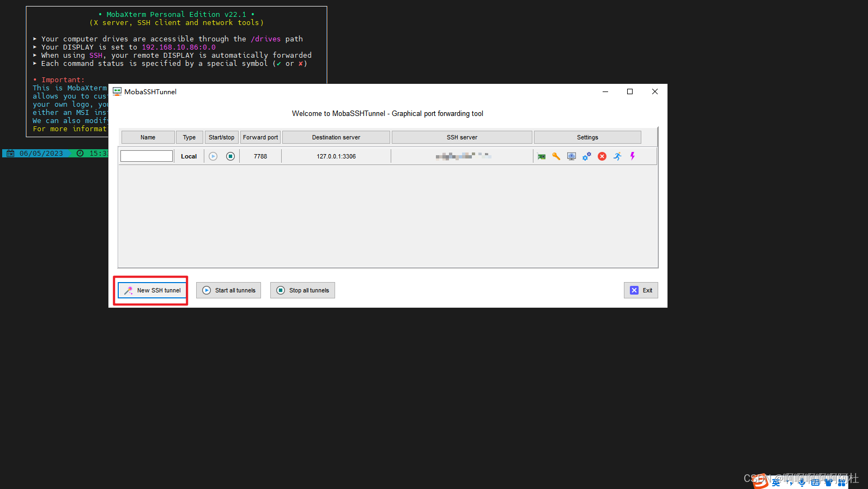868x489 pixels.
Task: Click the Exit button
Action: click(x=641, y=290)
